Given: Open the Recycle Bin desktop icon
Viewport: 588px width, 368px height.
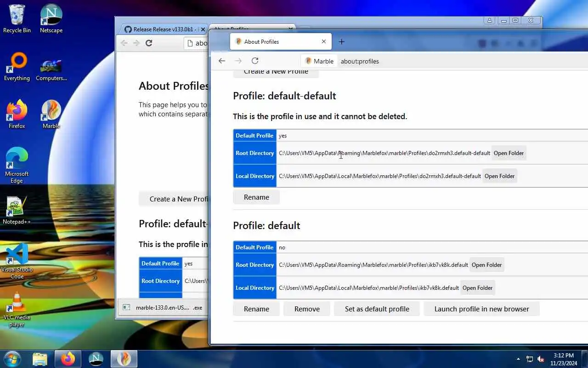Looking at the screenshot, I should 17,18.
